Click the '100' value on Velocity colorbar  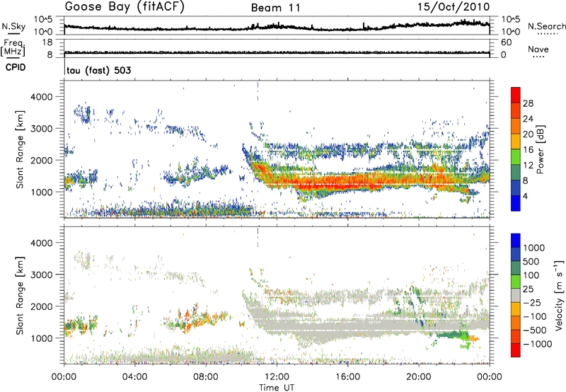coord(533,275)
